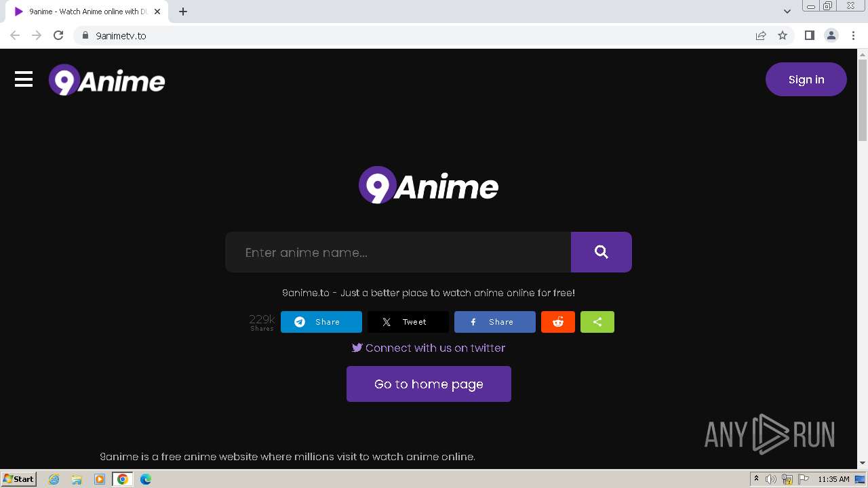Follow the Connect with us on twitter link
Image resolution: width=868 pixels, height=488 pixels.
coord(429,348)
